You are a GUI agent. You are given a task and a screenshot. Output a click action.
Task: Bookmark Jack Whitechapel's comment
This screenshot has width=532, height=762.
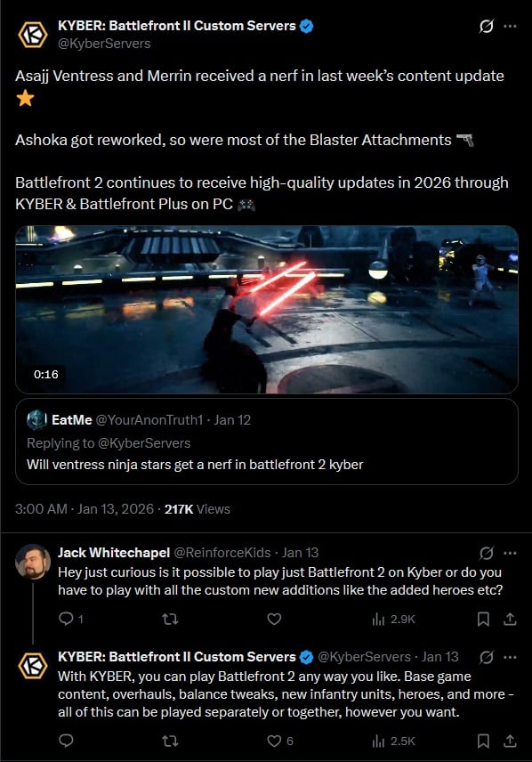(483, 619)
